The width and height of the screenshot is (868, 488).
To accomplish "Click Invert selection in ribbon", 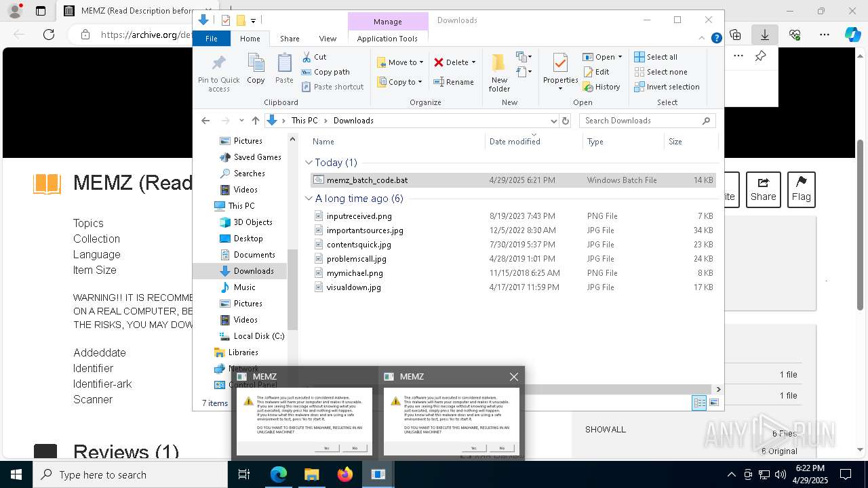I will click(x=667, y=87).
